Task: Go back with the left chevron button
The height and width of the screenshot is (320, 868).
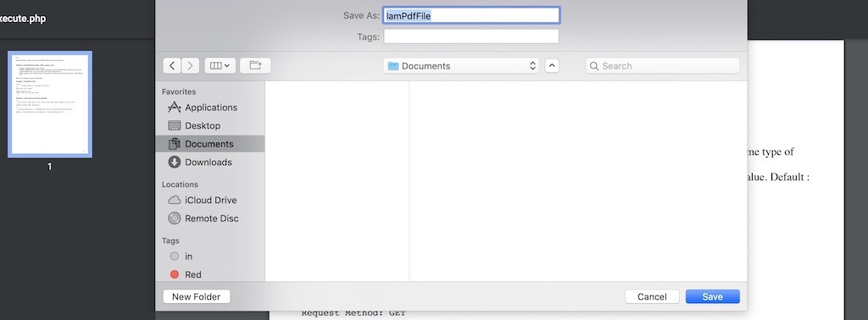Action: coord(172,66)
